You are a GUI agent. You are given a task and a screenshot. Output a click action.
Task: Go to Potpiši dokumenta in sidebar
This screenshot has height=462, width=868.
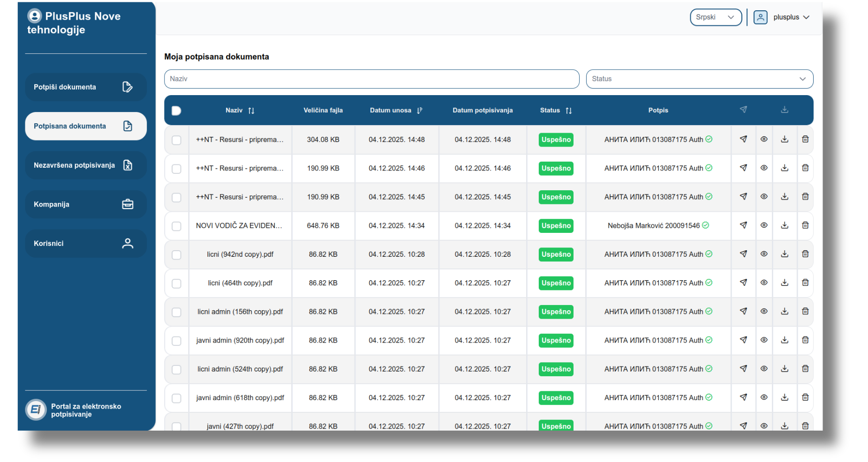(86, 87)
